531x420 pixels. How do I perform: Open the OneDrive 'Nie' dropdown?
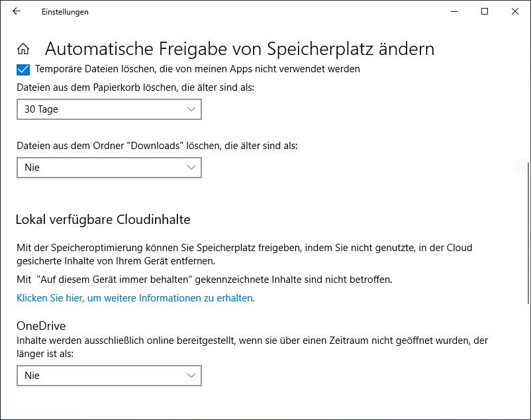pyautogui.click(x=109, y=376)
